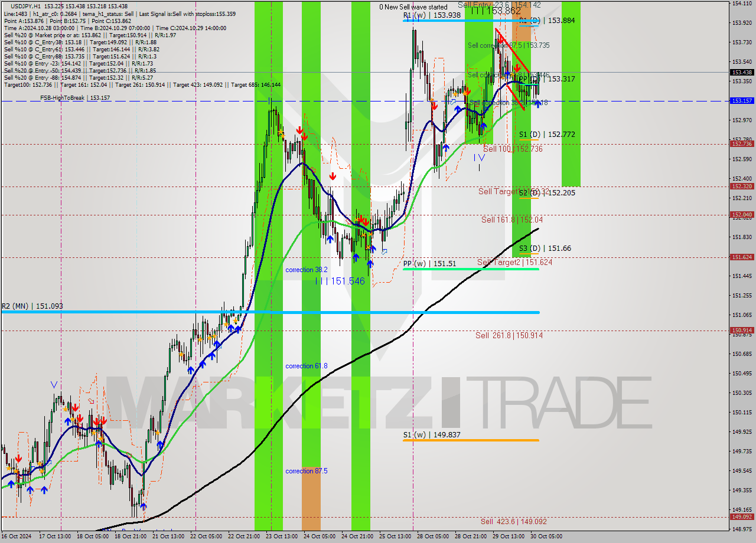The width and height of the screenshot is (756, 543).
Task: Select the red 152.736 price axis tag
Action: [742, 144]
